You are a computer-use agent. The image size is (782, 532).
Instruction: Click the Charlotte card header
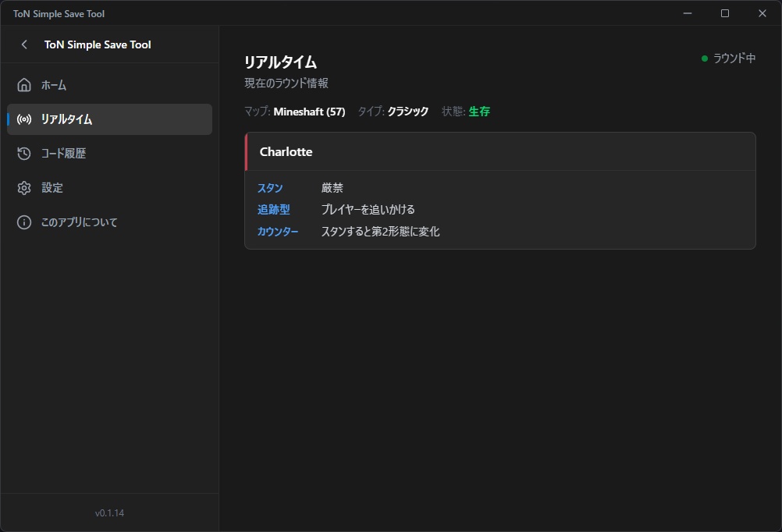point(500,151)
